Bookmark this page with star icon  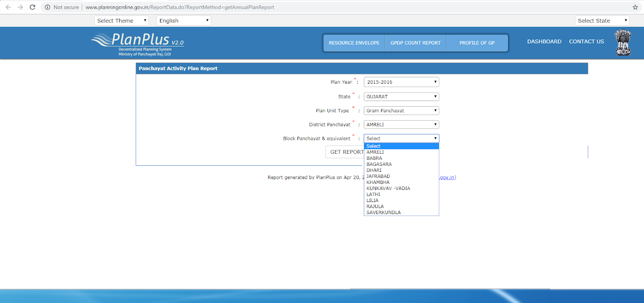point(635,7)
